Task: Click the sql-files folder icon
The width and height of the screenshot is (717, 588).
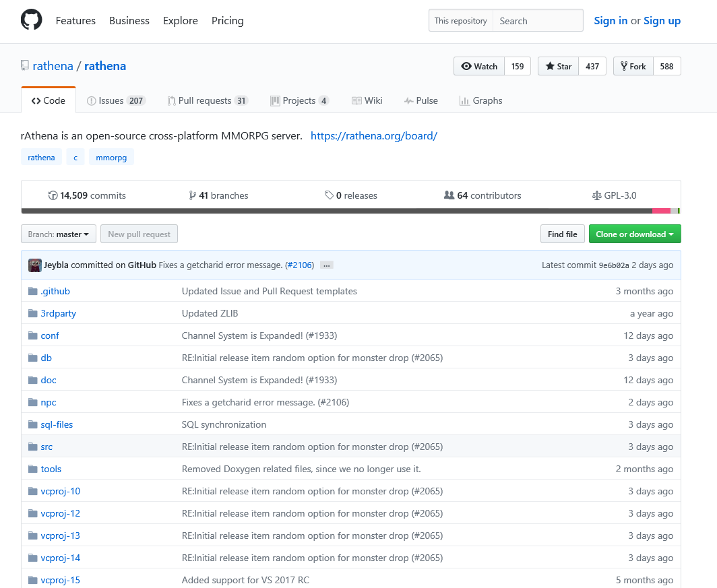Action: [32, 424]
